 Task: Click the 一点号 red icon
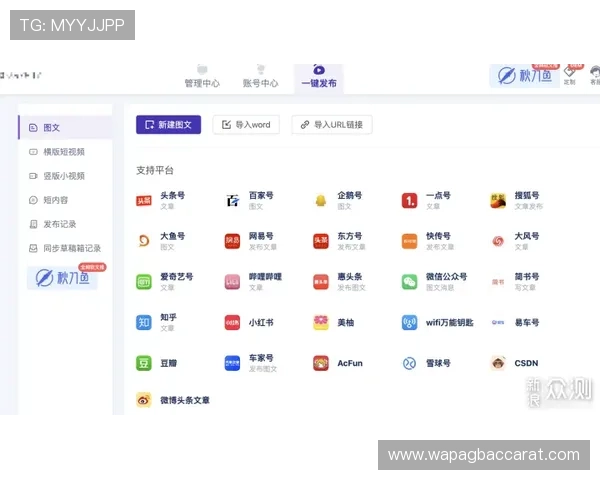pyautogui.click(x=409, y=201)
